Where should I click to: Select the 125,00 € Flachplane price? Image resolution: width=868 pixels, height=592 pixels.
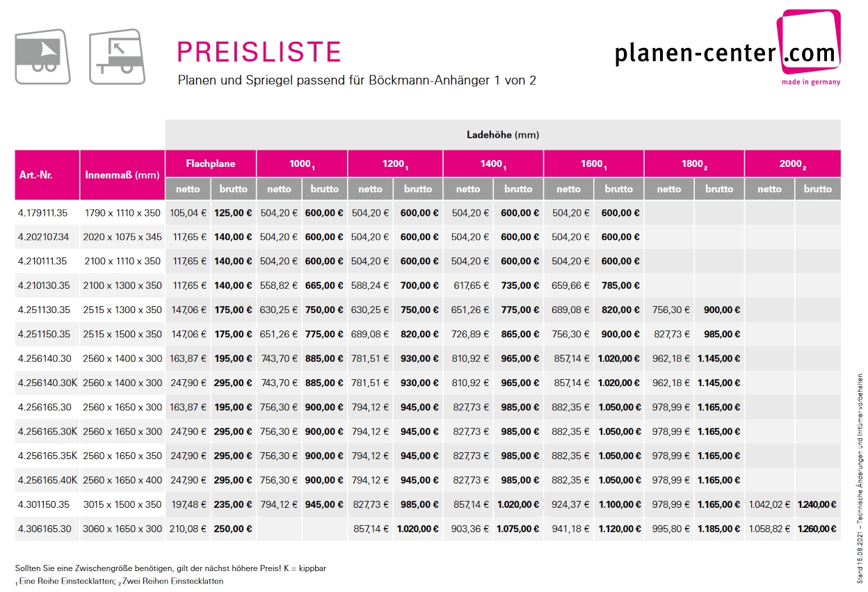coord(233,213)
